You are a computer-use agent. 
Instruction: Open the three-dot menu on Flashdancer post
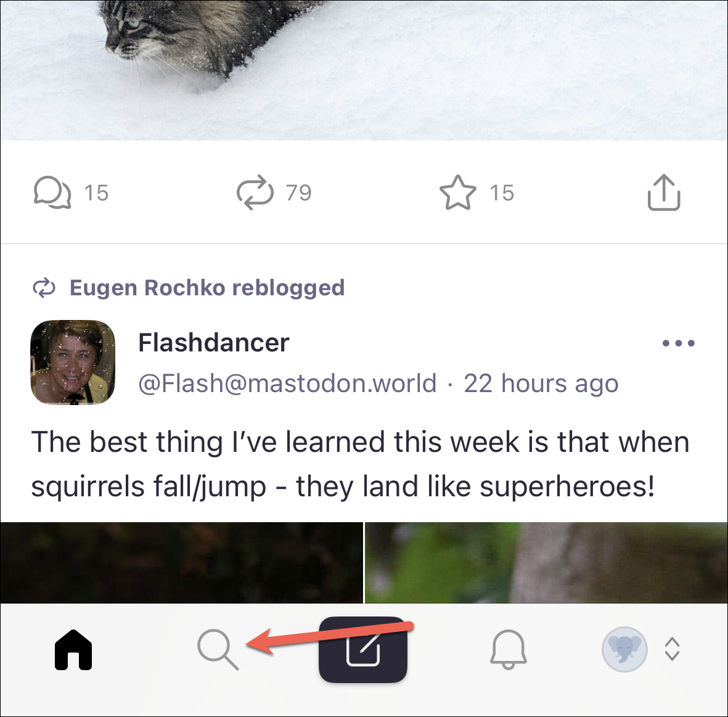coord(678,343)
